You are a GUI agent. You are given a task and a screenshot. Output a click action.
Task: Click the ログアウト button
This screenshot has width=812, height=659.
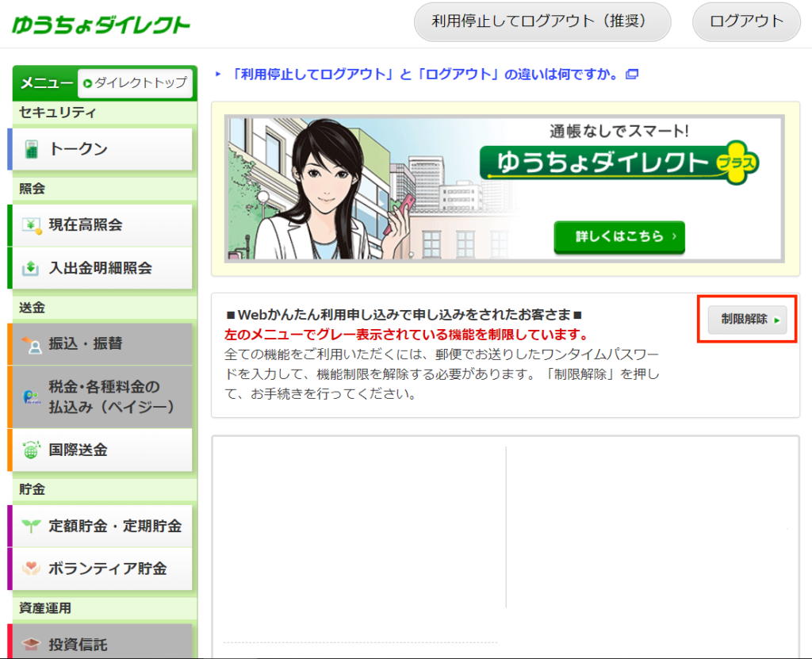click(745, 22)
